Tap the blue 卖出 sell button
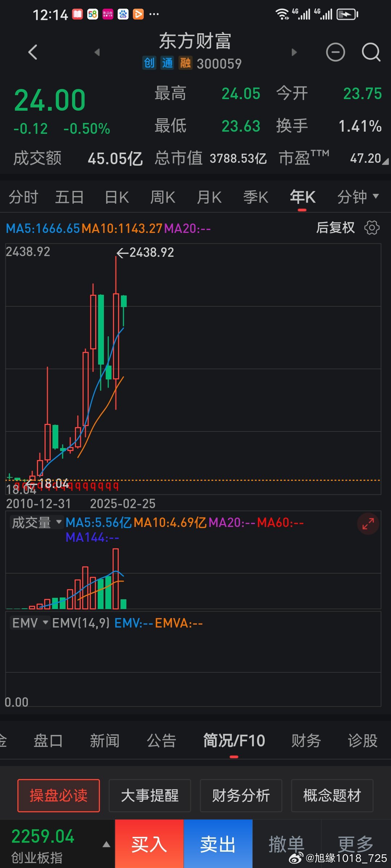The width and height of the screenshot is (391, 868). [218, 844]
